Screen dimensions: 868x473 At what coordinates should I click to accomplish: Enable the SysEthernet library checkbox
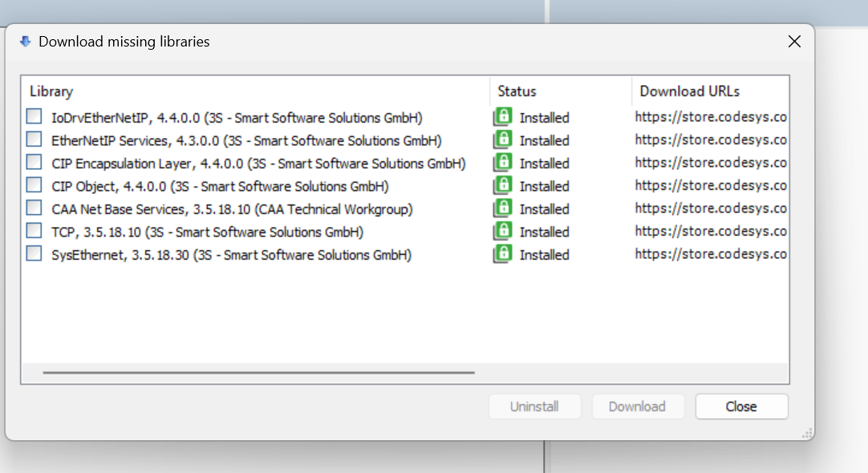(x=34, y=253)
